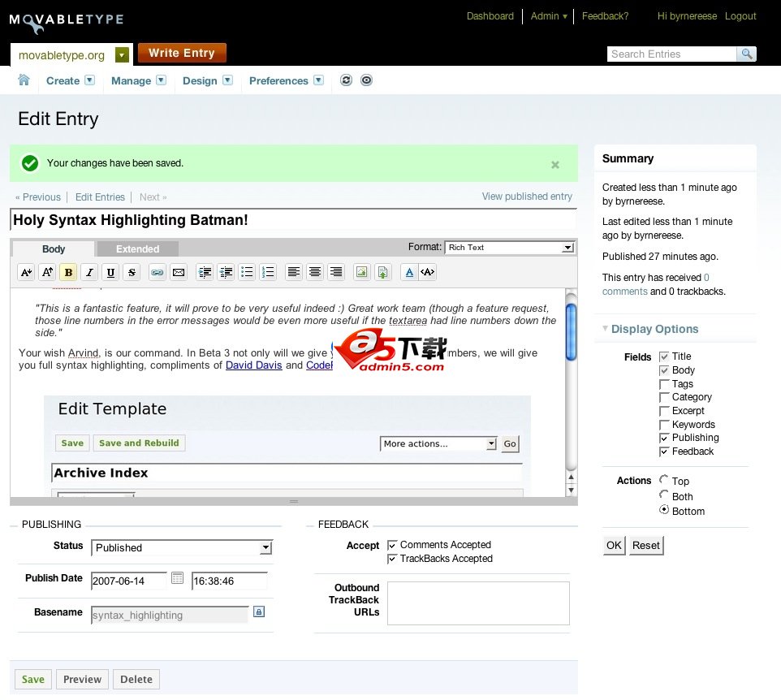Toggle underline formatting

tap(110, 272)
